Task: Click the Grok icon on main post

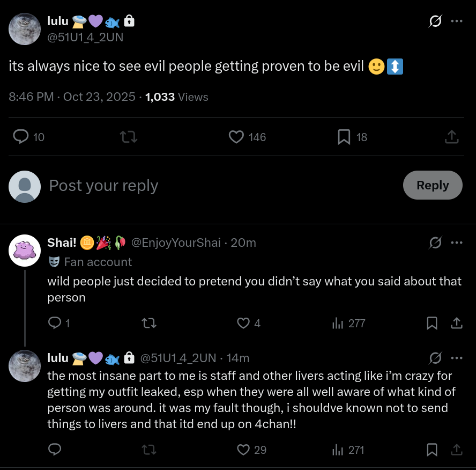Action: (435, 21)
